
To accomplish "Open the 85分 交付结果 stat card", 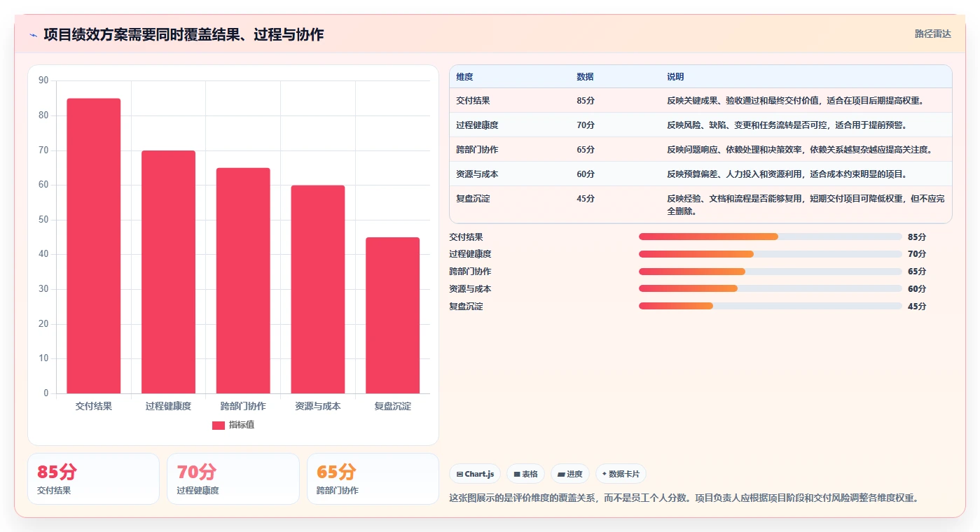I will coord(93,479).
